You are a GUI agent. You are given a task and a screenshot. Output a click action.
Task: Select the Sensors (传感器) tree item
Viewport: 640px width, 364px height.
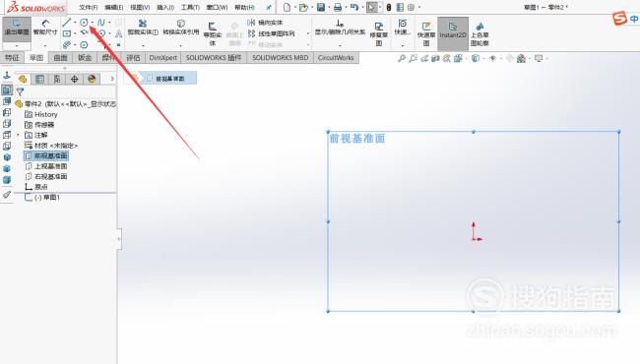pyautogui.click(x=39, y=125)
